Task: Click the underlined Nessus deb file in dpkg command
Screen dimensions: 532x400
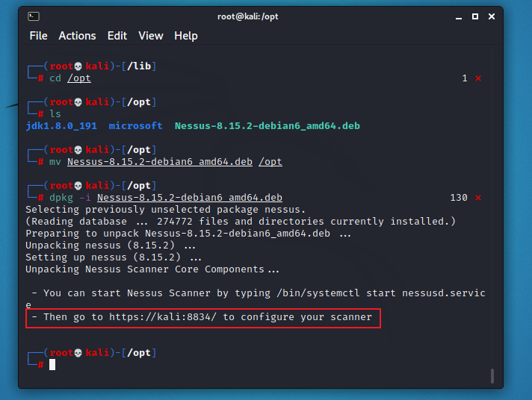Action: pyautogui.click(x=190, y=198)
